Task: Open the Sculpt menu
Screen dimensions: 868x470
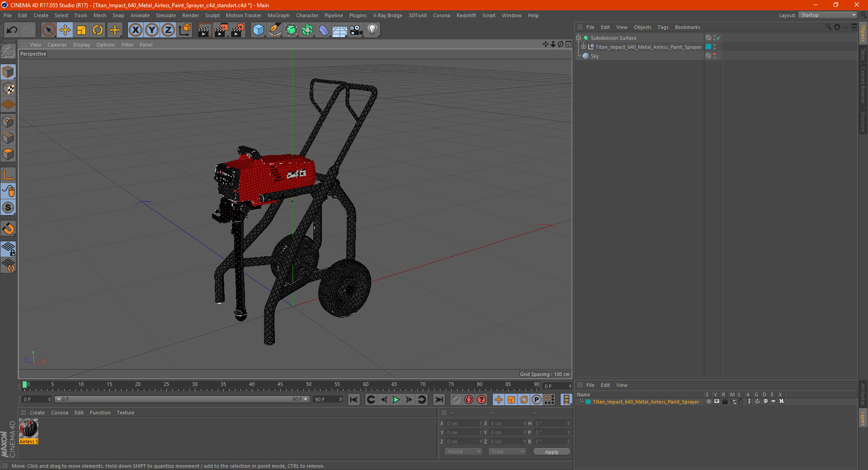Action: [x=212, y=15]
